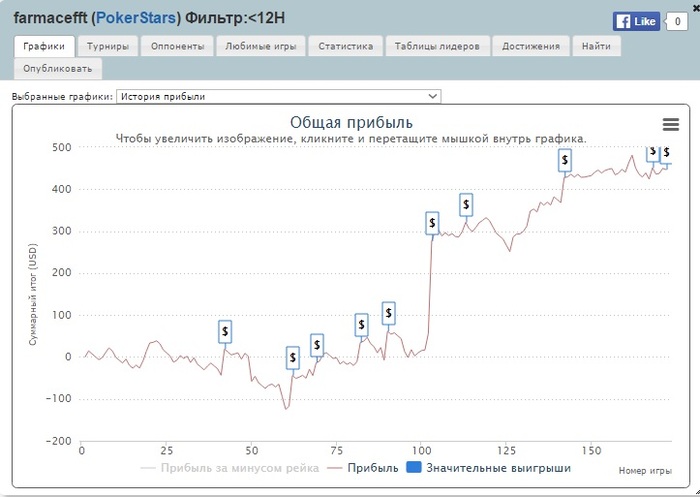The image size is (700, 497).
Task: Expand the История прибыли dropdown
Action: click(279, 96)
